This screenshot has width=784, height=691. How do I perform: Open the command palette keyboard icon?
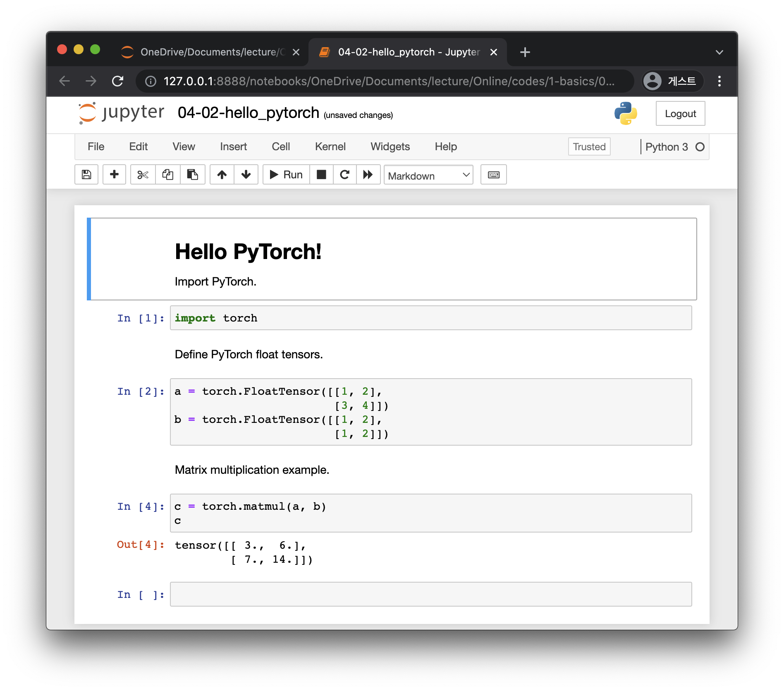(x=494, y=175)
